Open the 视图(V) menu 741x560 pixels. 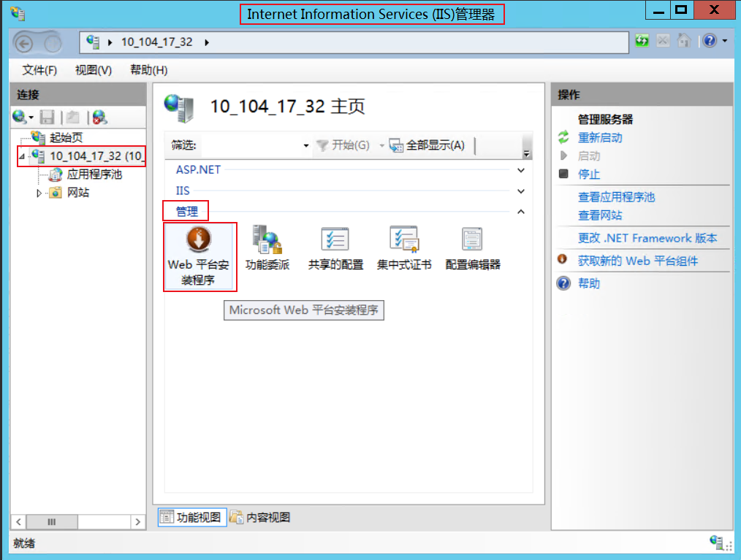coord(94,70)
